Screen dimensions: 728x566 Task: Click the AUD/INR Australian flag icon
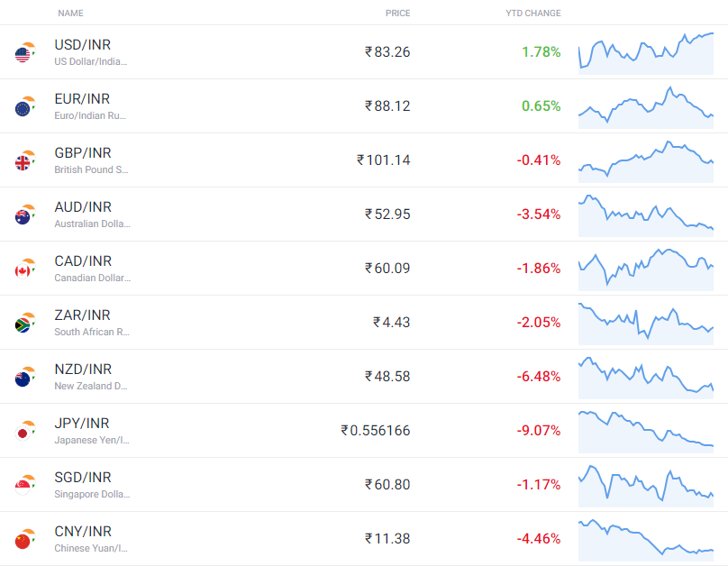point(23,217)
